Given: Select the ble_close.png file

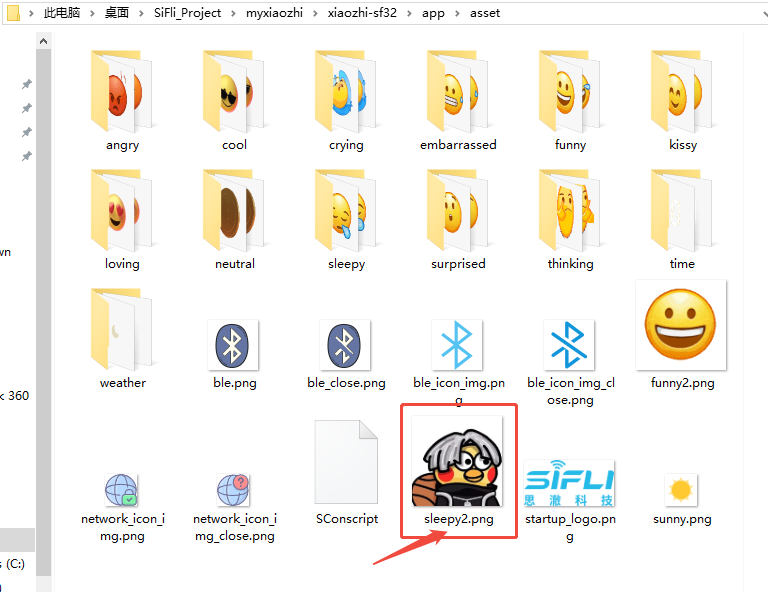Looking at the screenshot, I should coord(346,354).
